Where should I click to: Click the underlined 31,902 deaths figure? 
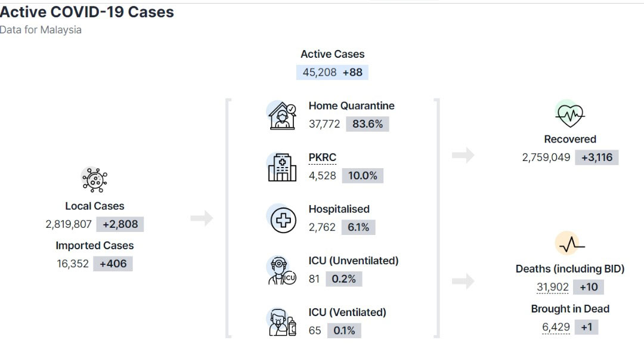(x=552, y=287)
